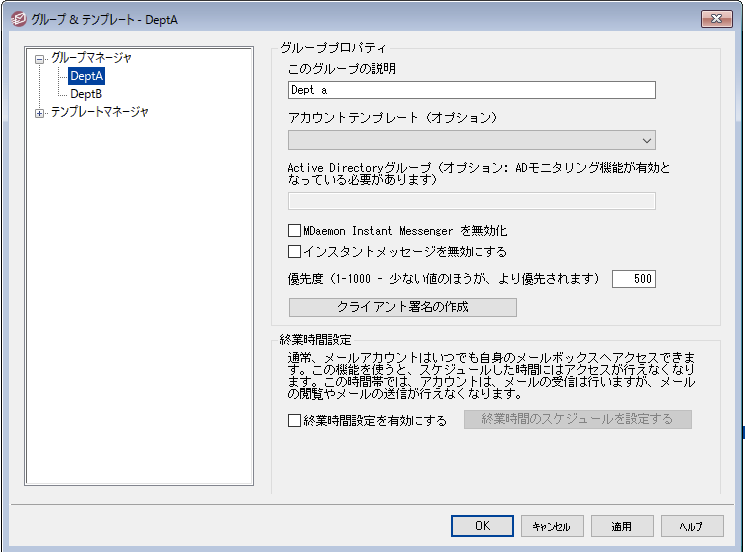Click the app icon in the title bar

[x=16, y=19]
